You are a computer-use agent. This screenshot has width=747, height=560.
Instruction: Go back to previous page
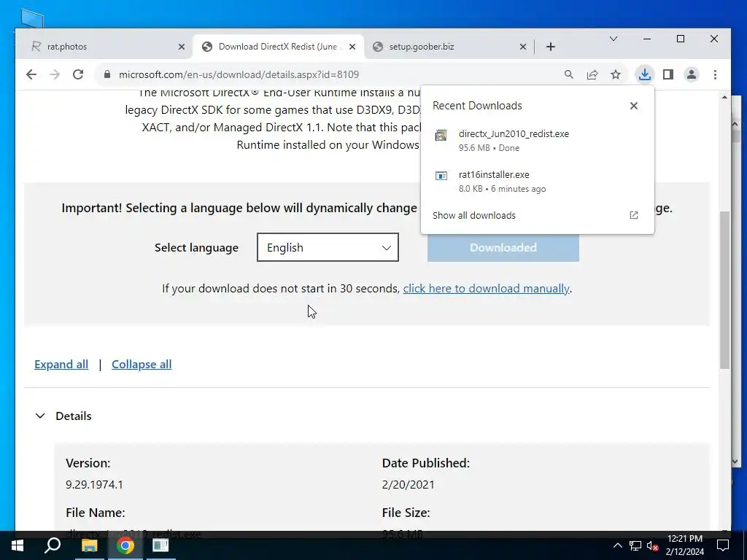coord(31,74)
